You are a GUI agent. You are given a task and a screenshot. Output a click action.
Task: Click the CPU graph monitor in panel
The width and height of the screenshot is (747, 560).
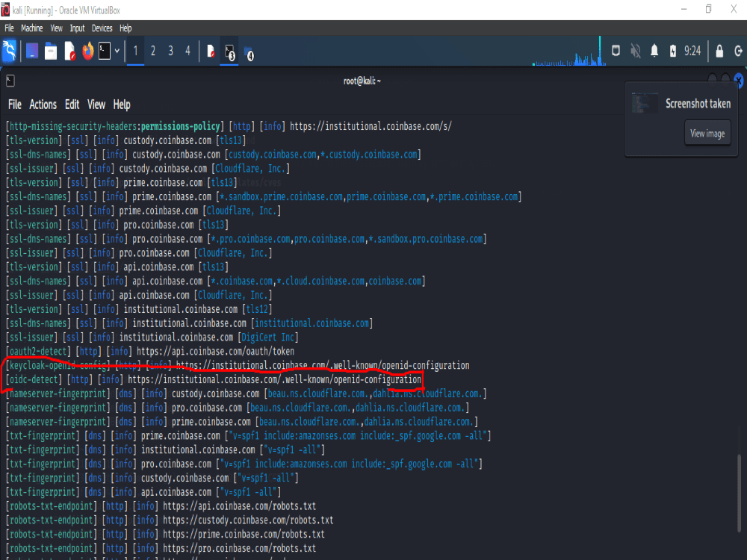[568, 51]
